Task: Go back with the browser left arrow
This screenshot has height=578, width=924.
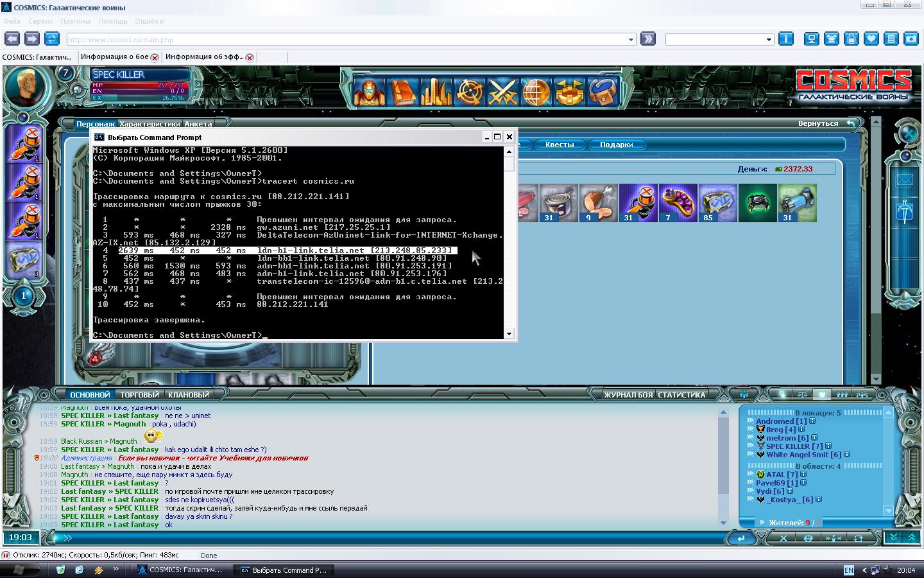Action: click(12, 39)
